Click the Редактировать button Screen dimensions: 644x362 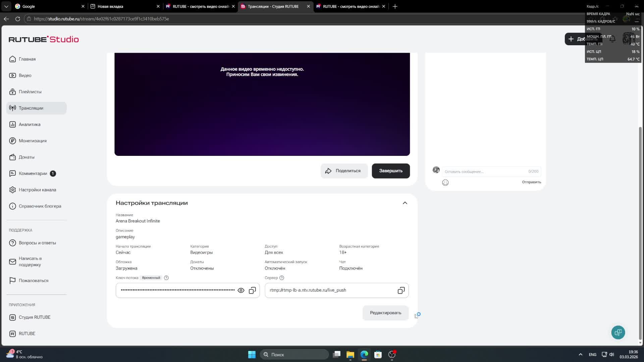pos(385,313)
